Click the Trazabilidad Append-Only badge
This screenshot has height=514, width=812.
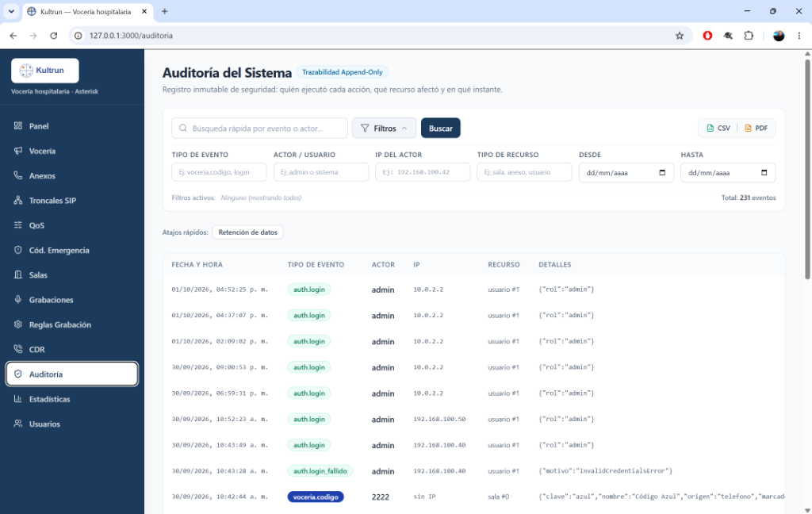(x=343, y=72)
